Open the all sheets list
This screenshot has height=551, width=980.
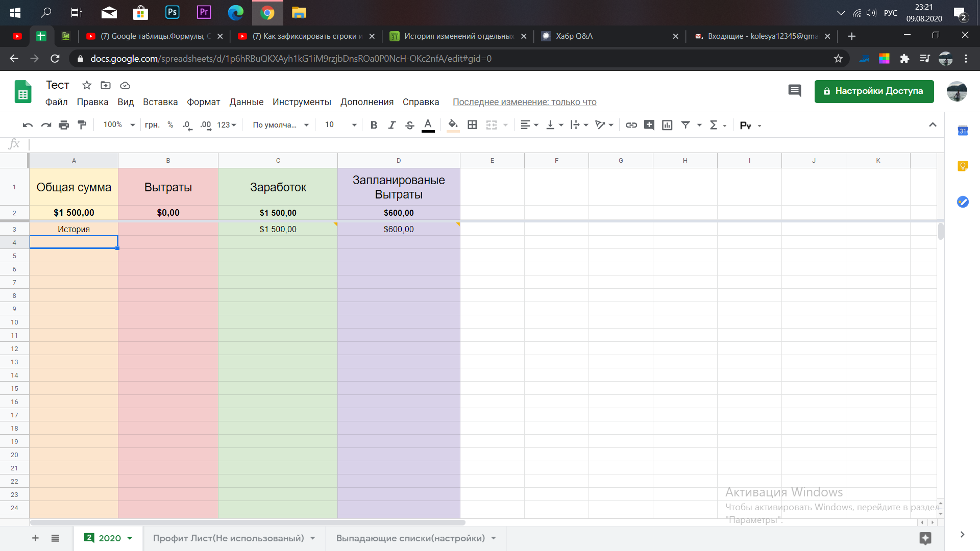pyautogui.click(x=55, y=538)
